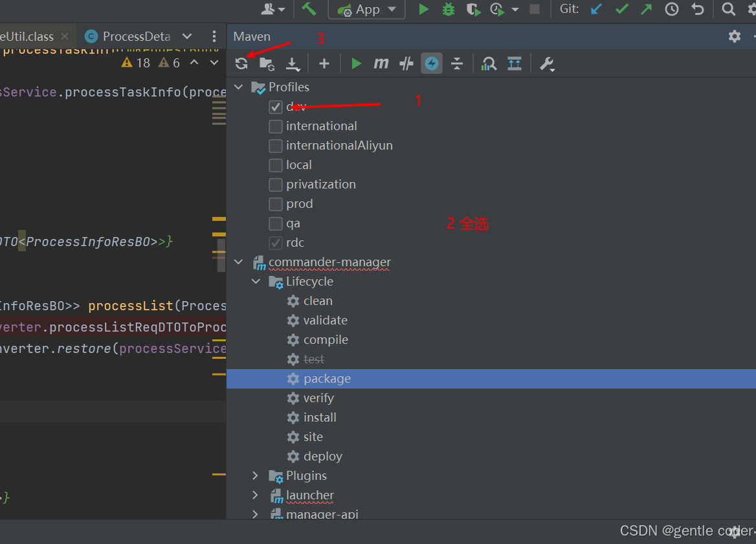
Task: Commit changes via Git checkmark icon
Action: point(621,9)
